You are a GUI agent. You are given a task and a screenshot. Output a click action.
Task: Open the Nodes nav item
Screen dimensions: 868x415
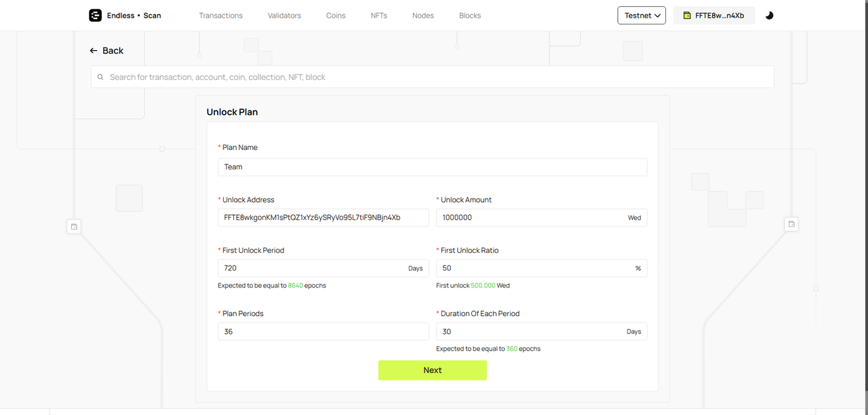coord(423,16)
